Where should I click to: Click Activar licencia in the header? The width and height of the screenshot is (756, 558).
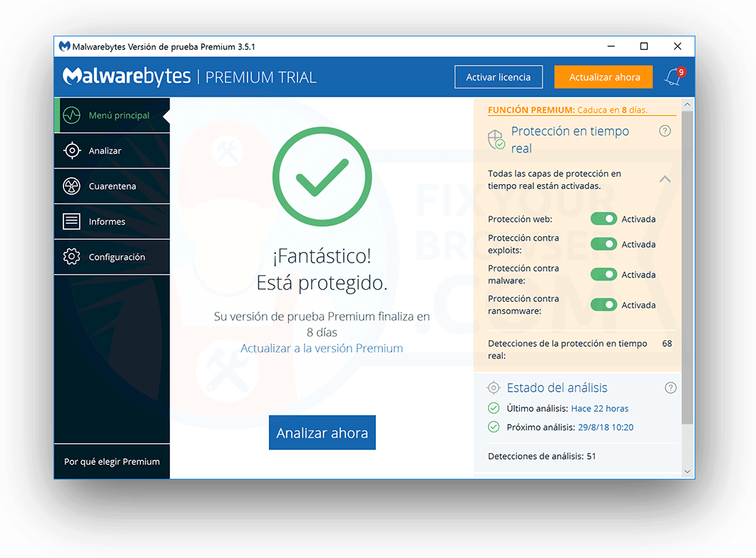(x=498, y=77)
